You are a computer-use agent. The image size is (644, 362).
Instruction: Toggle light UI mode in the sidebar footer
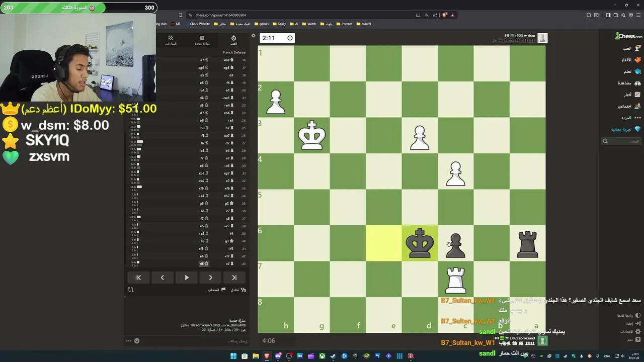(629, 315)
